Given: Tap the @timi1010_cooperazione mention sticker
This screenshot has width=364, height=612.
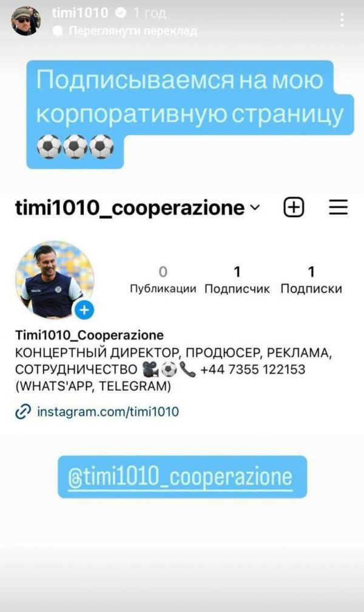Looking at the screenshot, I should pos(183,477).
